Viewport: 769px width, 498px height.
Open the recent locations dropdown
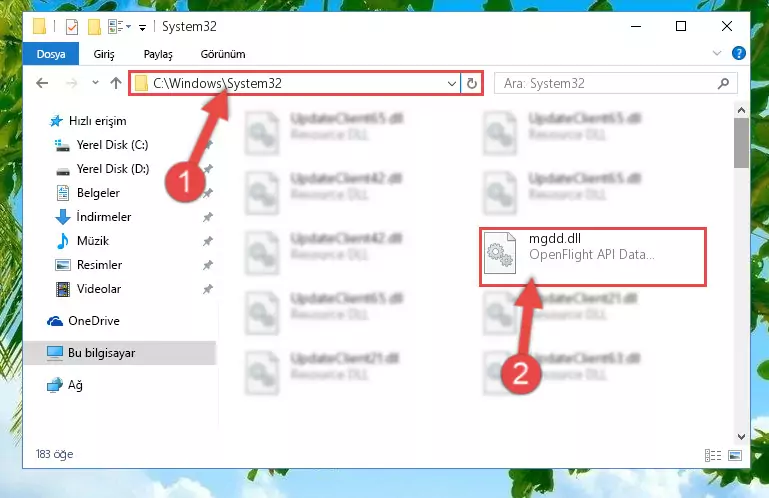(x=95, y=83)
